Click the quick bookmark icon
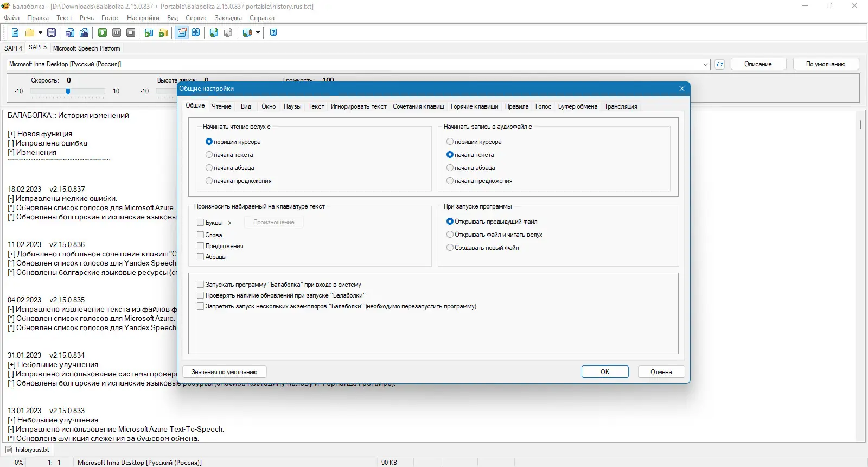Viewport: 868px width, 467px height. (x=247, y=33)
